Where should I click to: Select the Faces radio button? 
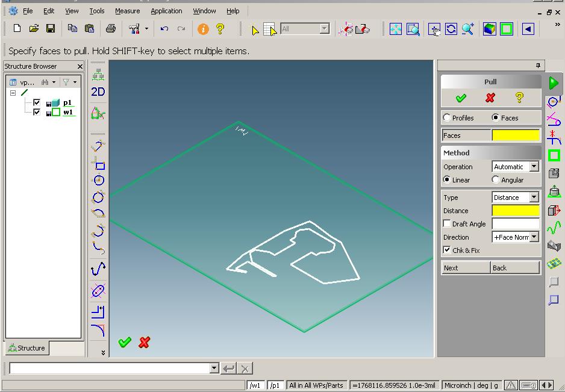tap(496, 117)
